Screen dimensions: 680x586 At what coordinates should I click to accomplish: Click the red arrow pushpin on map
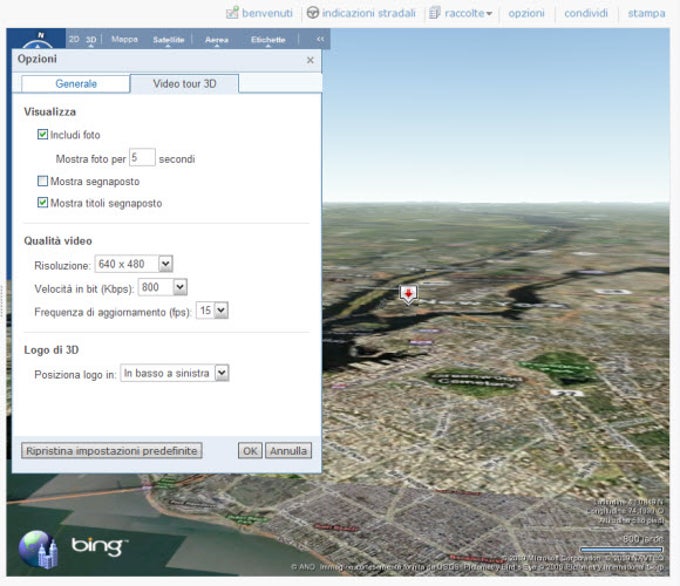pos(408,295)
